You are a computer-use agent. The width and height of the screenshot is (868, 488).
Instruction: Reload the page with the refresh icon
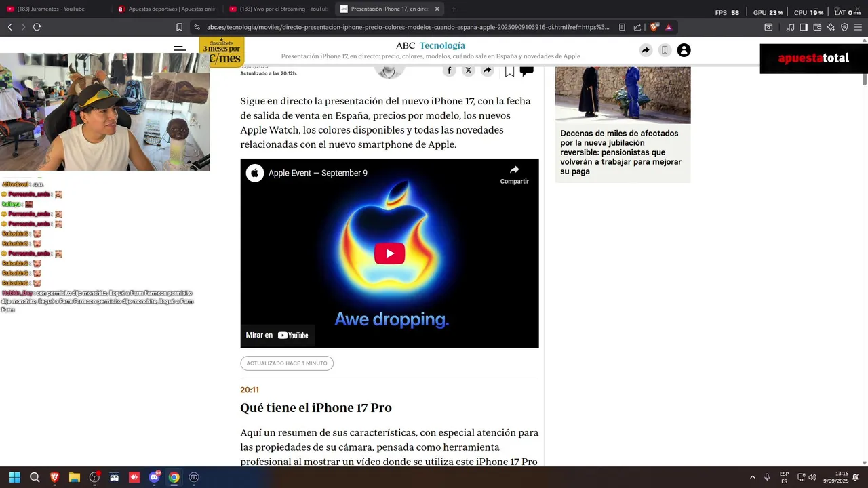[x=37, y=27]
